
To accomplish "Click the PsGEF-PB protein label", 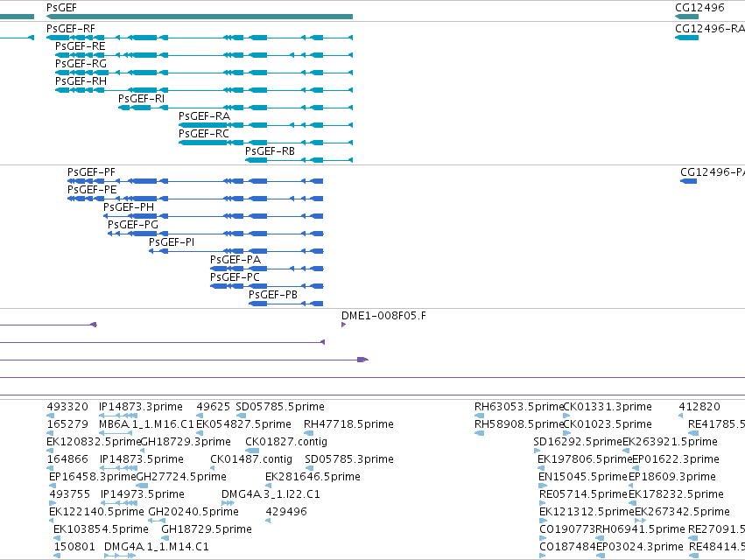I will tap(273, 295).
